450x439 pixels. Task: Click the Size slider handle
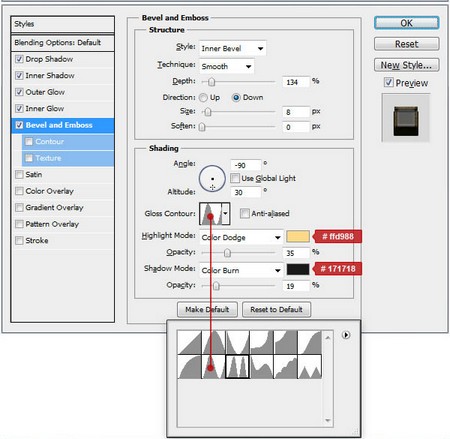pyautogui.click(x=208, y=112)
